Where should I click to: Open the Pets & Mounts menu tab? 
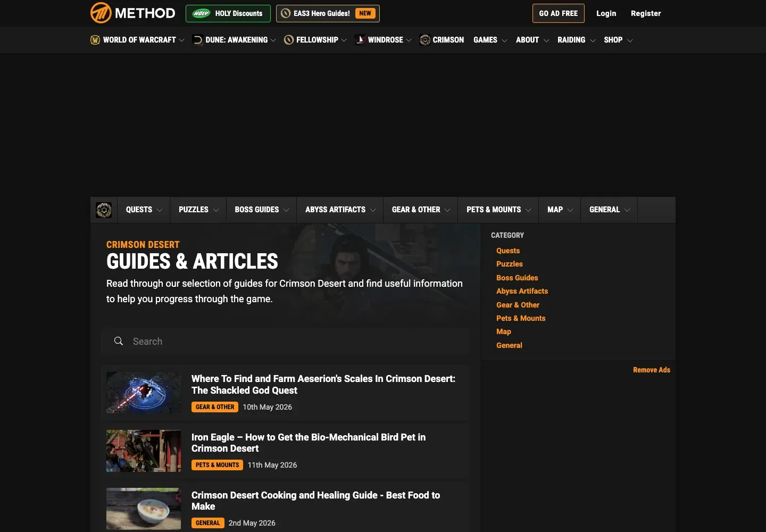pyautogui.click(x=498, y=210)
